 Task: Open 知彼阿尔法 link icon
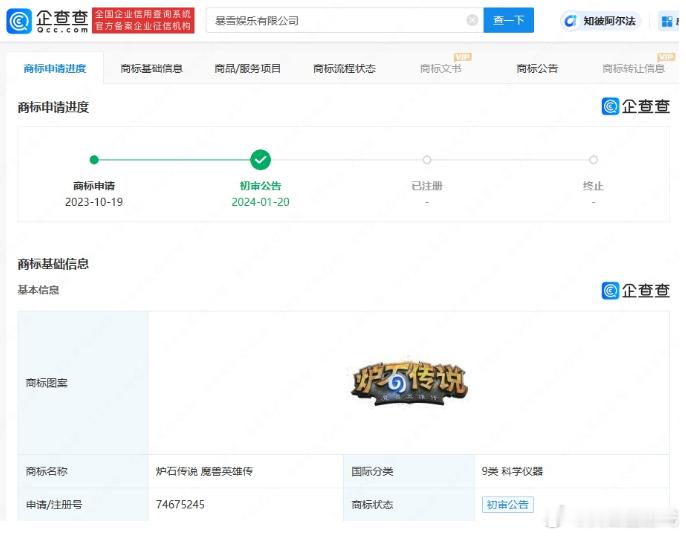pyautogui.click(x=570, y=21)
